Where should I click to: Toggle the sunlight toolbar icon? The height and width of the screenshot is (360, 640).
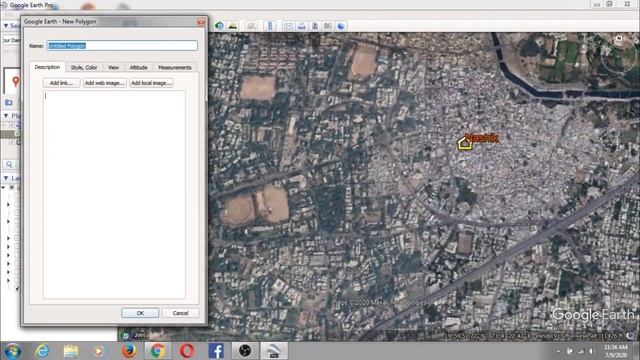pos(233,26)
